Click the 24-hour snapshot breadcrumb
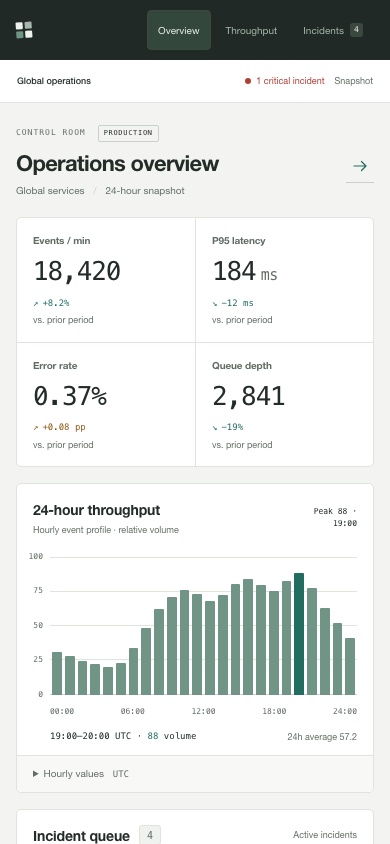This screenshot has height=844, width=390. [145, 191]
